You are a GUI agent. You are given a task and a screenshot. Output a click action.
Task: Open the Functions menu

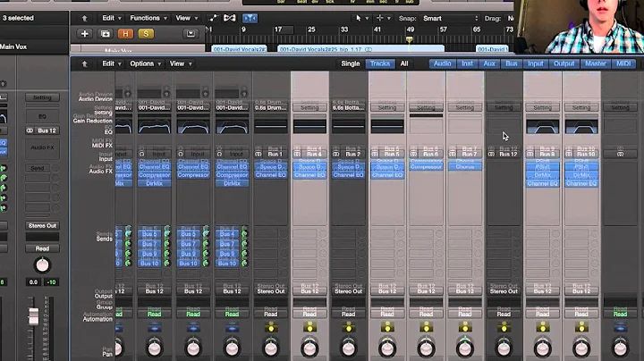148,18
